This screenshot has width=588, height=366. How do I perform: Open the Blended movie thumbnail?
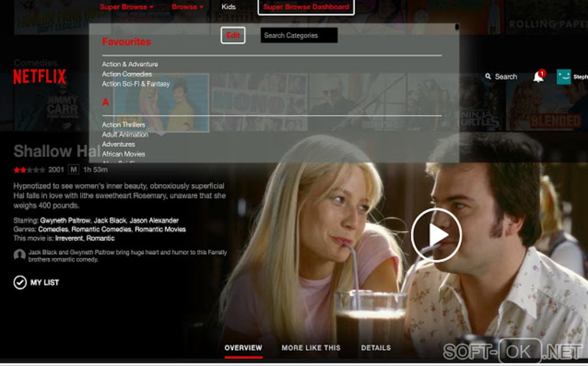(x=546, y=102)
